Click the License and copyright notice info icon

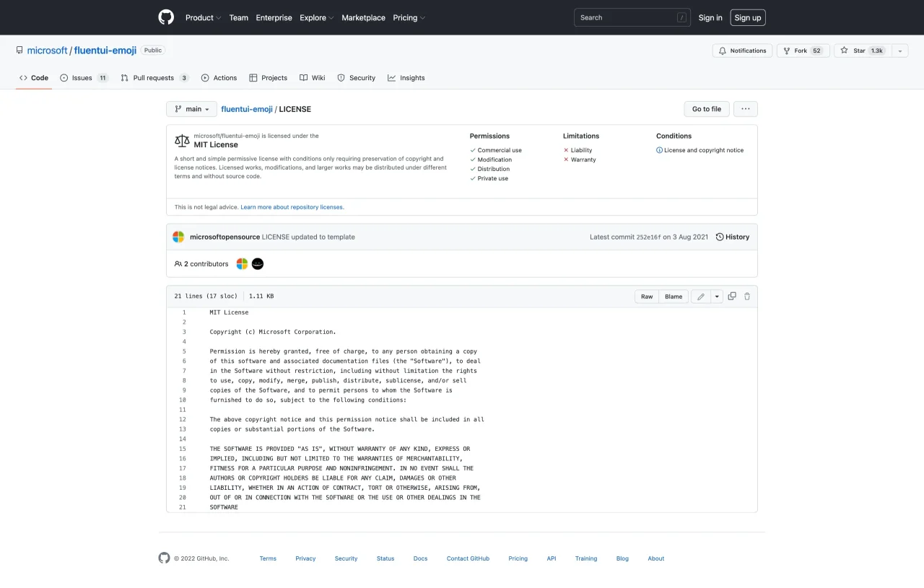(x=659, y=150)
